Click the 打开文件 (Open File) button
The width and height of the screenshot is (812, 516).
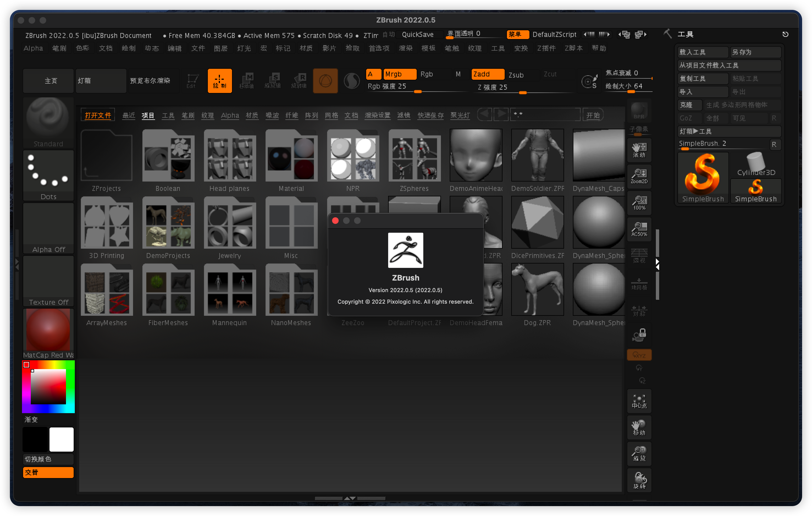click(x=98, y=115)
